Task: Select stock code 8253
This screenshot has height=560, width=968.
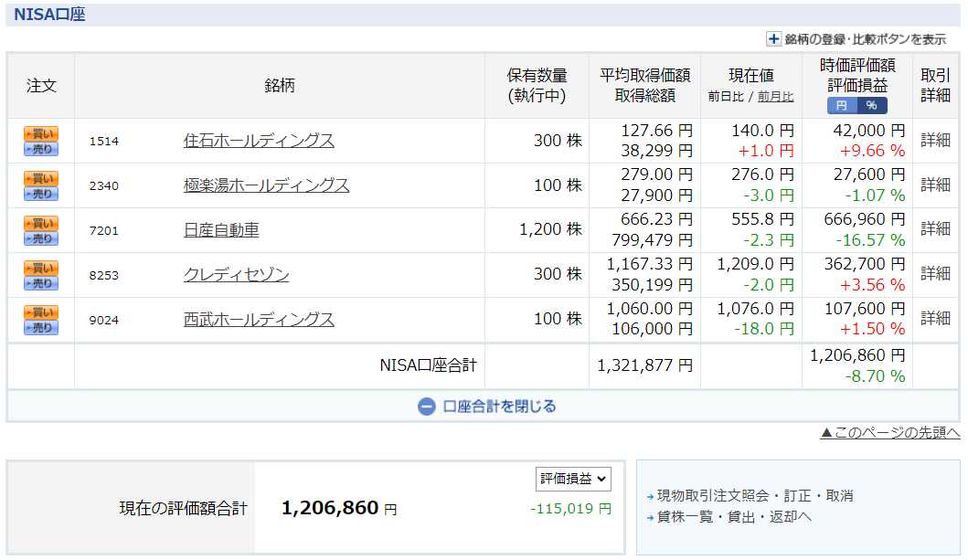Action: (103, 275)
